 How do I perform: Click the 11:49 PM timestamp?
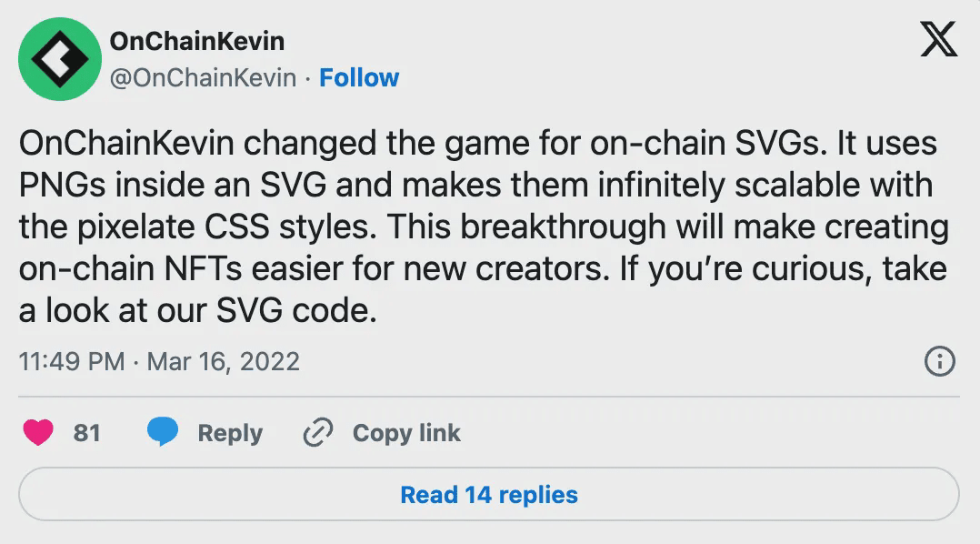(x=71, y=361)
